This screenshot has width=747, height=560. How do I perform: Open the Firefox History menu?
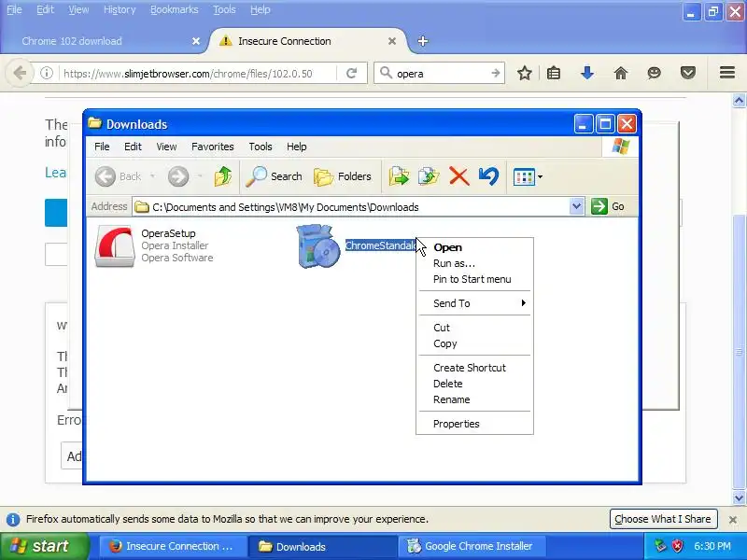pos(120,9)
